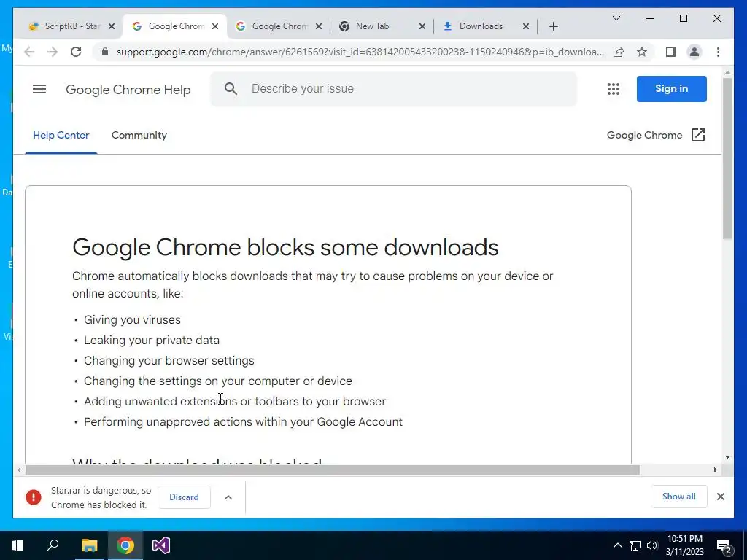
Task: Open Visual Studio from taskbar
Action: point(161,545)
